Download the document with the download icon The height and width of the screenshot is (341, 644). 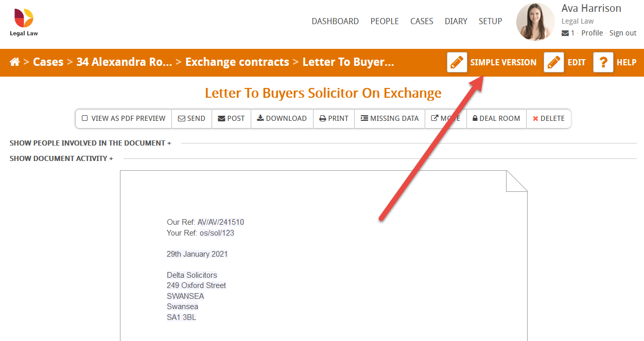(x=282, y=118)
